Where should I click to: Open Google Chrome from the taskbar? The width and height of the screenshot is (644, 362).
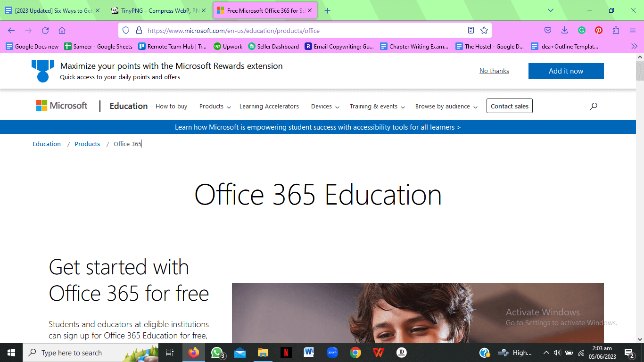(x=355, y=353)
